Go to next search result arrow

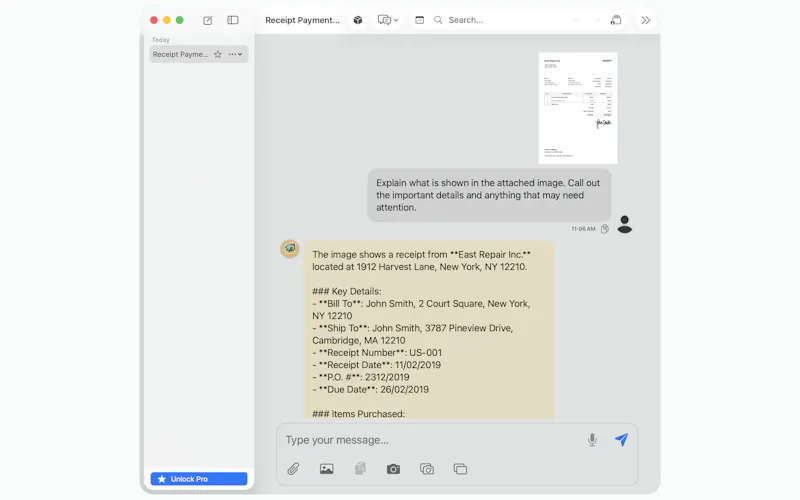[596, 20]
